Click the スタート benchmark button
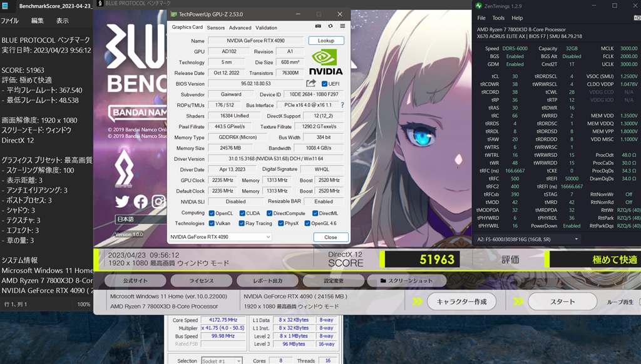 (563, 301)
